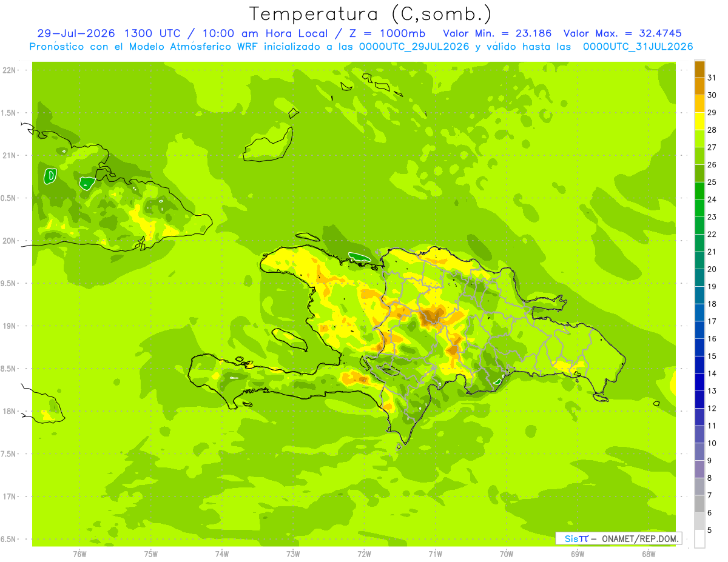728x562 pixels.
Task: Select the blue legend swatch between 13 and 14
Action: coord(699,382)
